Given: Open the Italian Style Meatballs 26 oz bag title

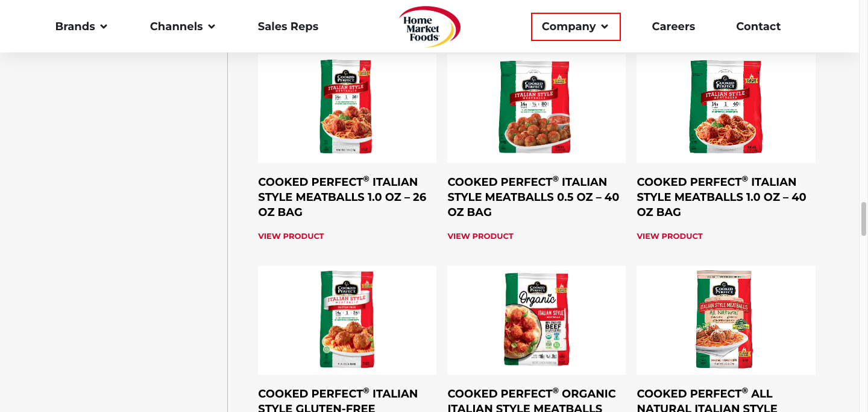Looking at the screenshot, I should (342, 197).
